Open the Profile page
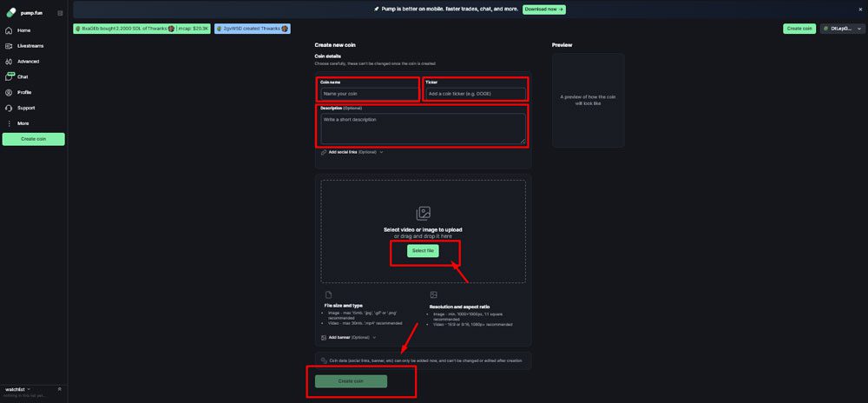The image size is (868, 403). pos(24,92)
